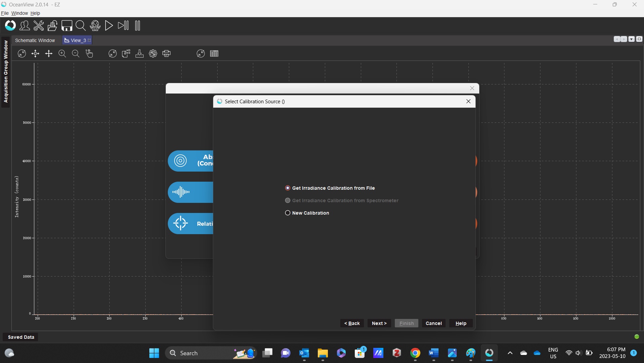Expand the Acquisition Group Window side panel
644x363 pixels.
tap(6, 71)
